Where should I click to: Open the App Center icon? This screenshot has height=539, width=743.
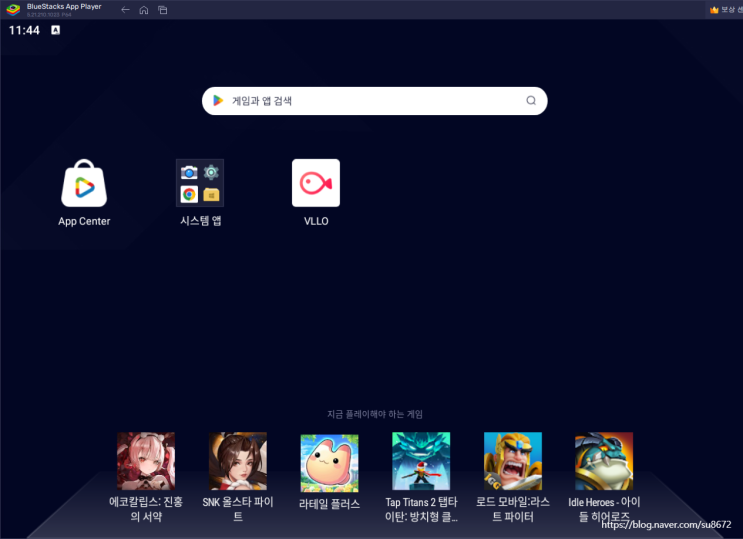pyautogui.click(x=84, y=183)
